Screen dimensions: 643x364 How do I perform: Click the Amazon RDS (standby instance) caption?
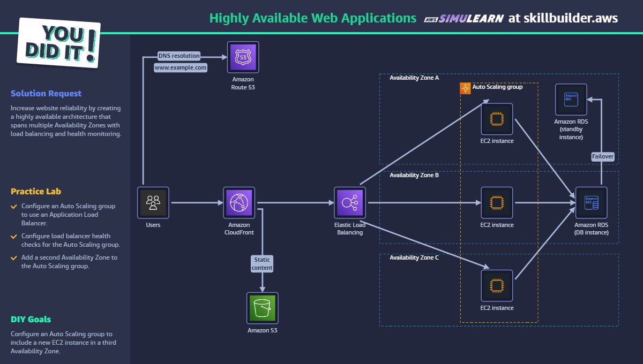click(x=571, y=130)
